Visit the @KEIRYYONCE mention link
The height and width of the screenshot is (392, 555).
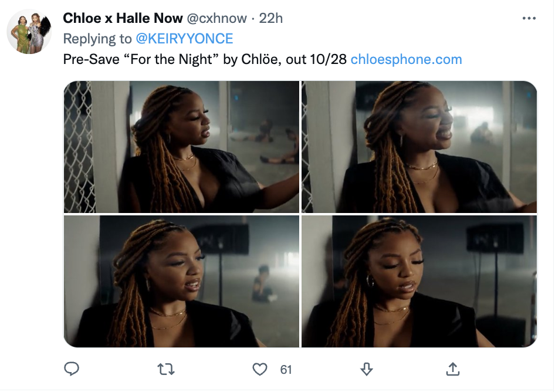point(184,39)
